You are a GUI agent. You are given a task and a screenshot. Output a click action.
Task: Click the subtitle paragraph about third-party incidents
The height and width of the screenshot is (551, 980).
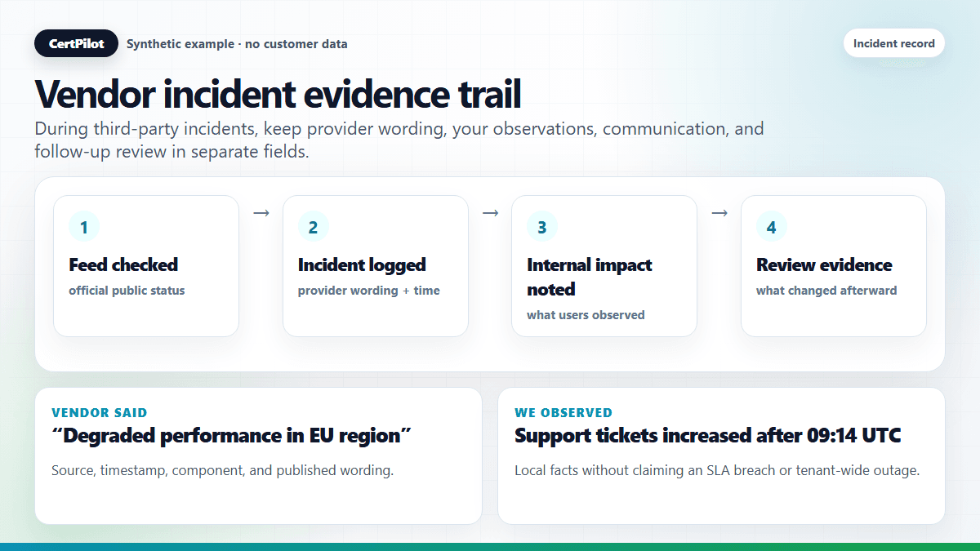[399, 140]
